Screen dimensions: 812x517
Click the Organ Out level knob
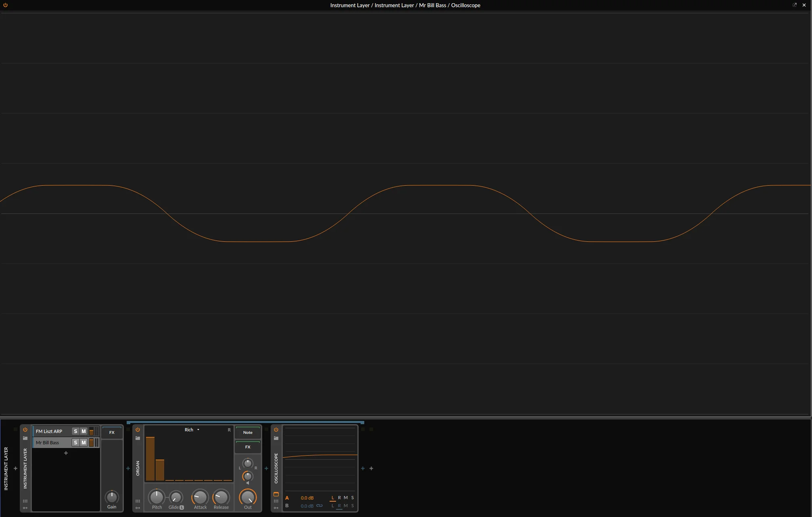tap(248, 497)
